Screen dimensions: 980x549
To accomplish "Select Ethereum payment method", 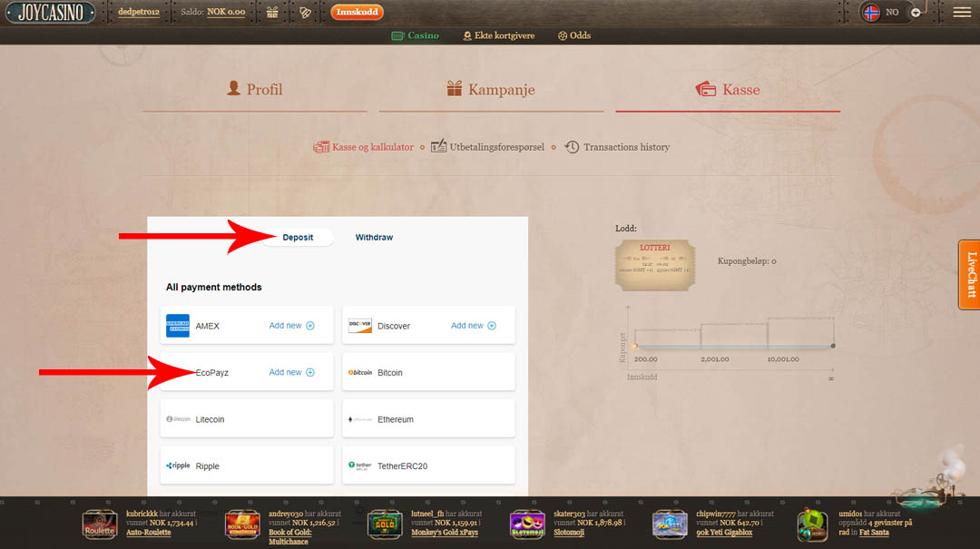I will (x=428, y=419).
